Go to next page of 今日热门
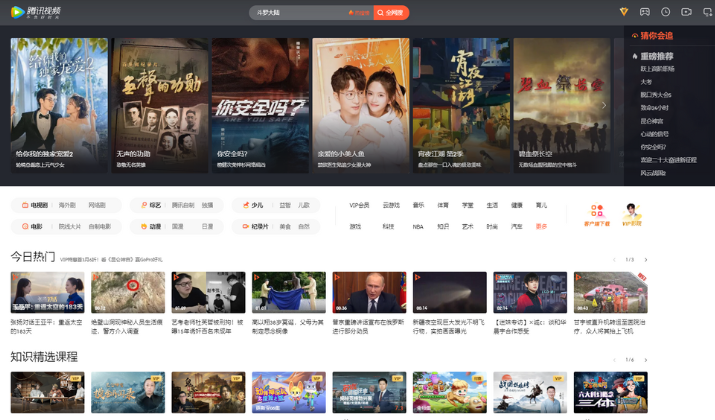The width and height of the screenshot is (715, 420). coord(646,260)
